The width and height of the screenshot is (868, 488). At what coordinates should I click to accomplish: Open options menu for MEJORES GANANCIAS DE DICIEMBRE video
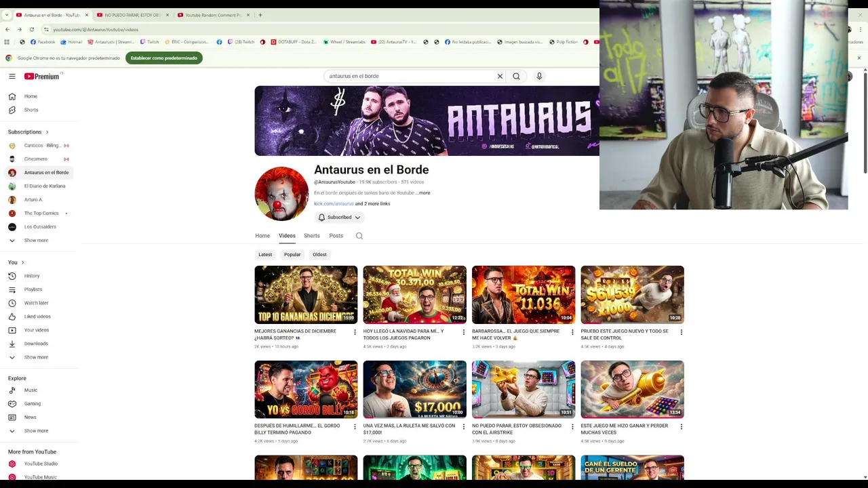tap(355, 332)
